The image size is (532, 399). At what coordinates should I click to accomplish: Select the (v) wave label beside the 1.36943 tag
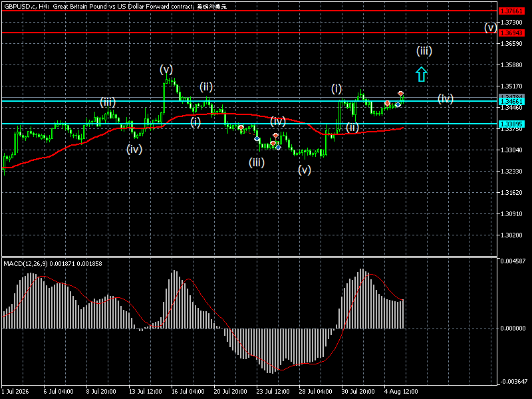click(490, 27)
